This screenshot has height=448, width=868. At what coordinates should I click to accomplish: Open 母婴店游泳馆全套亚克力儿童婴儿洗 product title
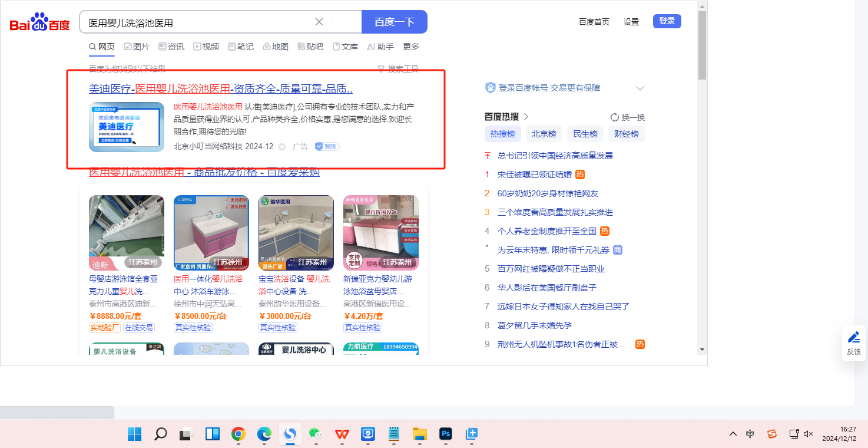[124, 285]
